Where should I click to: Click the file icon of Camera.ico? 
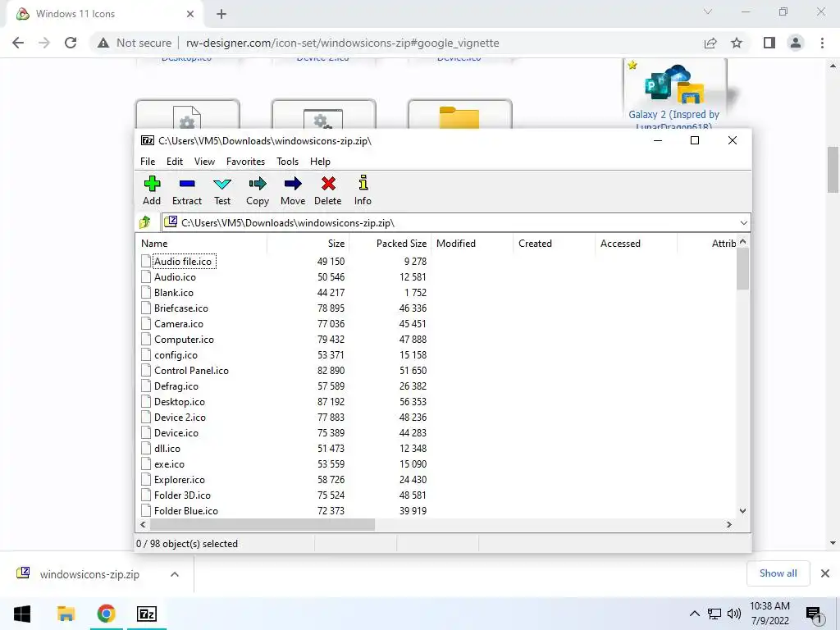click(x=146, y=323)
